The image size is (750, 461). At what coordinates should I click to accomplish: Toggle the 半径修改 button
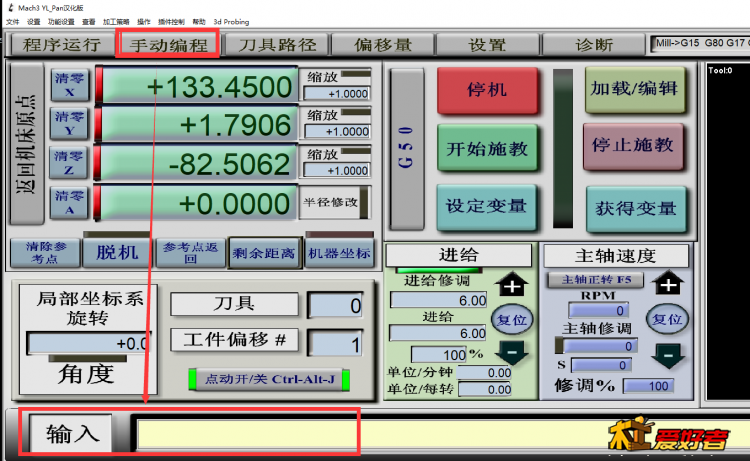334,202
